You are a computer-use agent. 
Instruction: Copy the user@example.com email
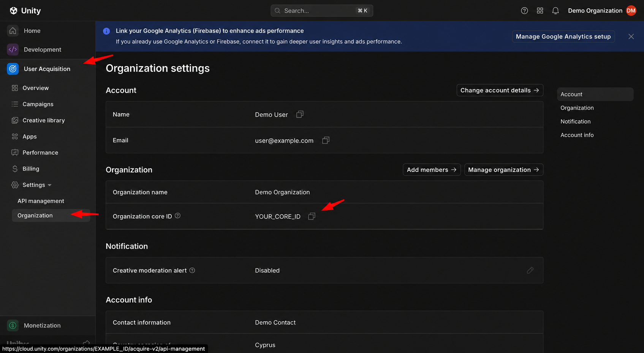point(326,140)
